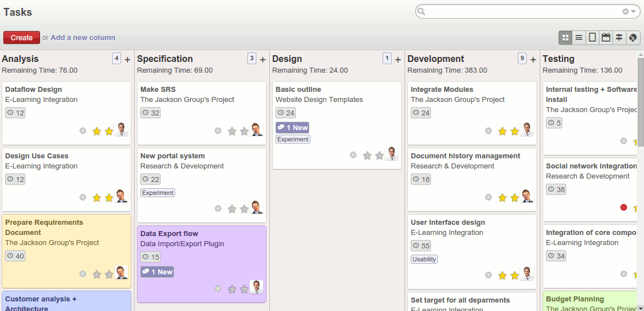
Task: Collapse Specification column via count badge
Action: point(252,58)
